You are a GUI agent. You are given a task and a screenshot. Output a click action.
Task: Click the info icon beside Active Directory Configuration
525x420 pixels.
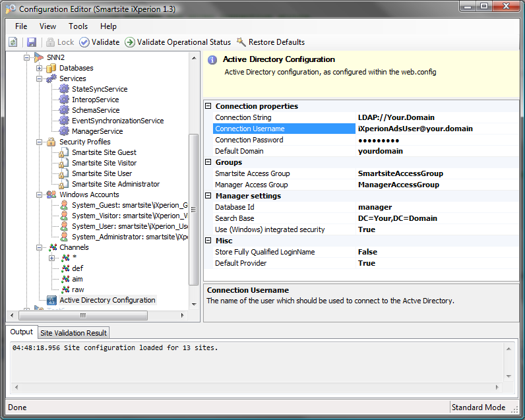tap(212, 60)
